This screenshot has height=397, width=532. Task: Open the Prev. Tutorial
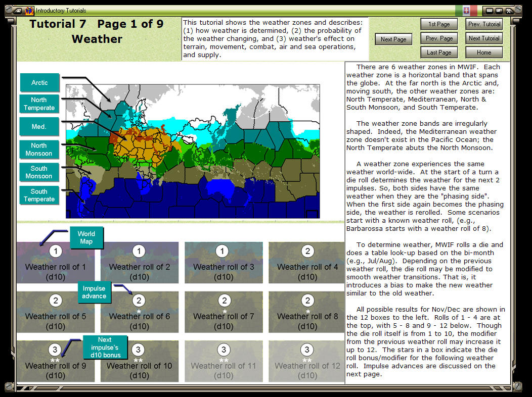[x=484, y=24]
